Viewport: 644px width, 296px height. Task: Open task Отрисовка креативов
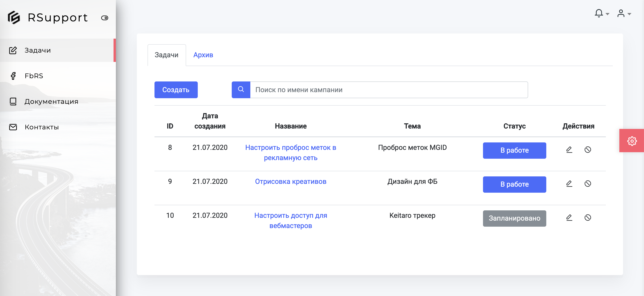point(291,182)
